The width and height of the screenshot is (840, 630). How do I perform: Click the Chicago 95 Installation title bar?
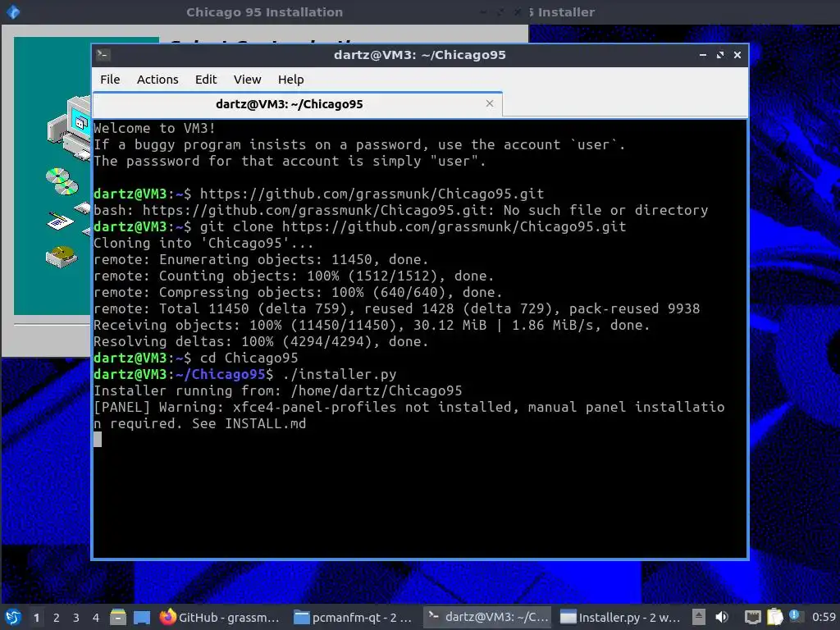click(x=265, y=11)
